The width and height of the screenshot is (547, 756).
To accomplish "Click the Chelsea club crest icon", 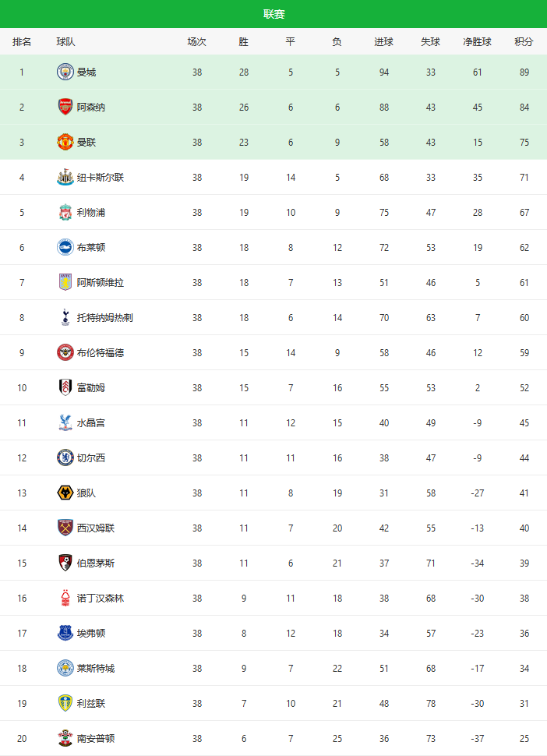I will pos(65,457).
